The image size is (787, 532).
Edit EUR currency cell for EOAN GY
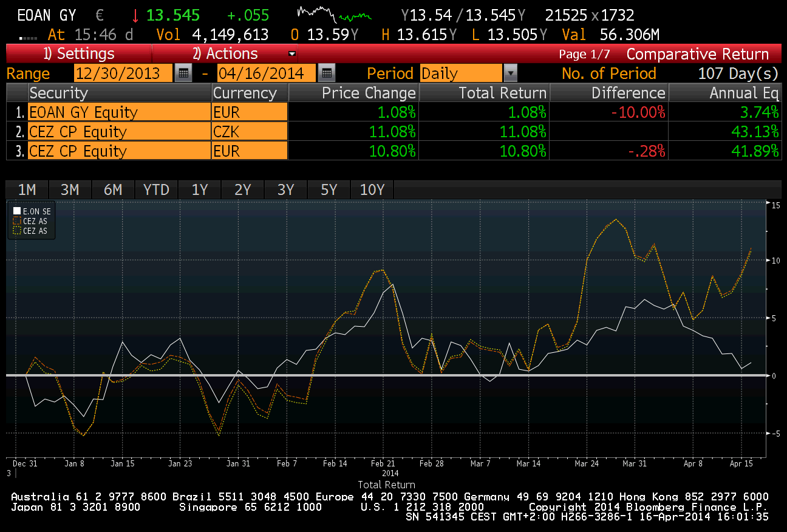point(250,112)
